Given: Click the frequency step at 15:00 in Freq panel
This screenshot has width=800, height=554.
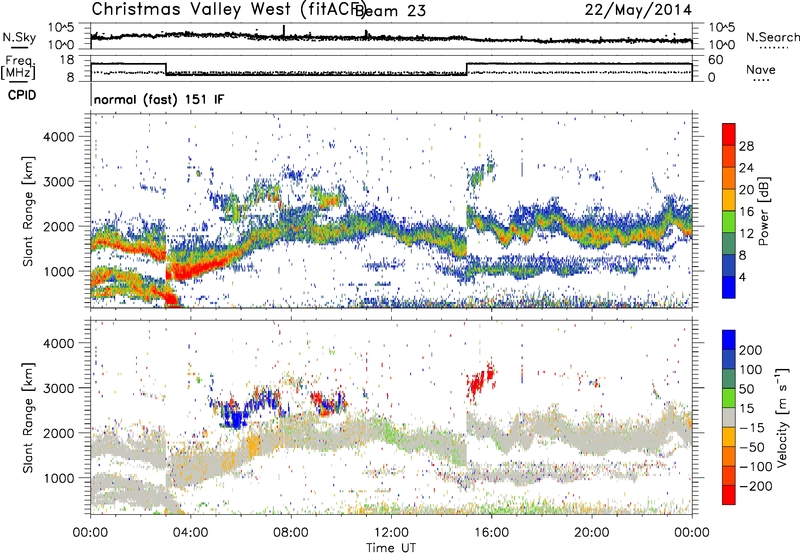Looking at the screenshot, I should (467, 69).
